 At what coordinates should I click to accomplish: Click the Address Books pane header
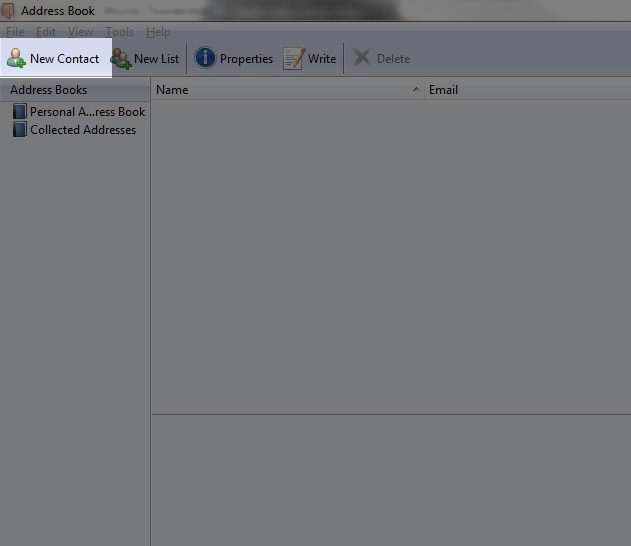(x=75, y=90)
